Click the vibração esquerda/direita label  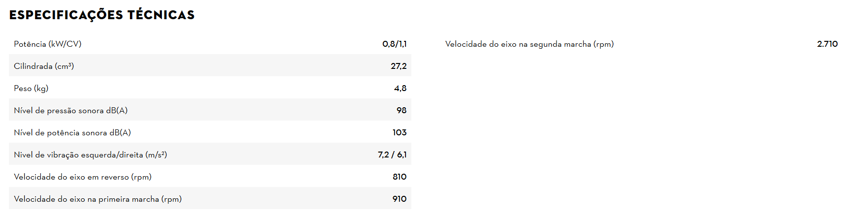[91, 155]
